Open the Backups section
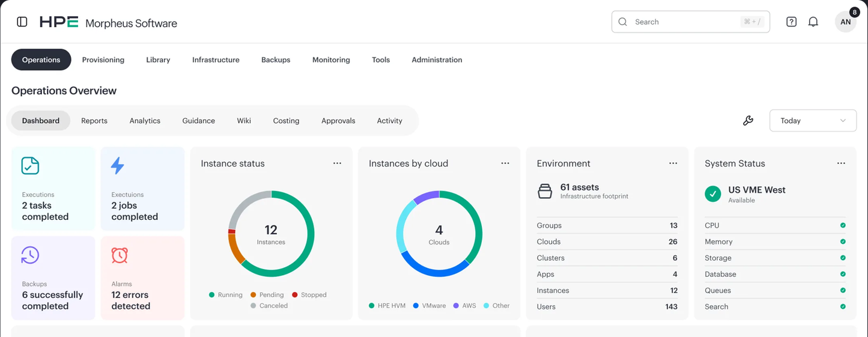Viewport: 868px width, 337px height. click(276, 59)
